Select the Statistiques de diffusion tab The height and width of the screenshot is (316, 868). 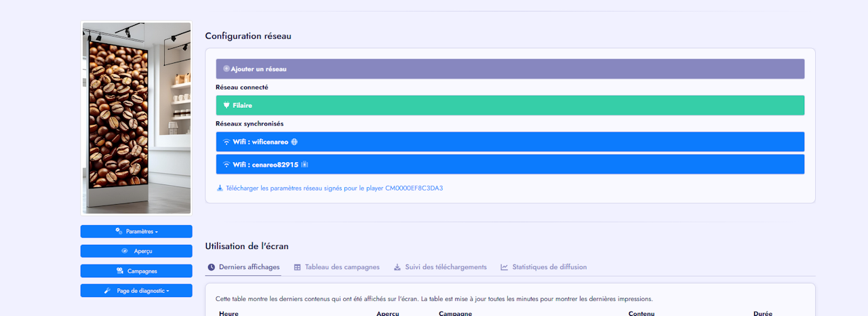[x=544, y=267]
